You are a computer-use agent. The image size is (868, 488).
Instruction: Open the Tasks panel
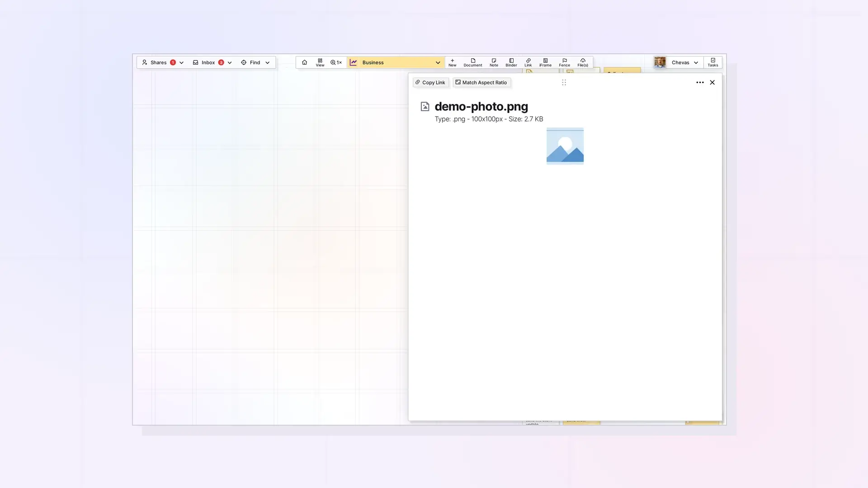[x=713, y=62]
